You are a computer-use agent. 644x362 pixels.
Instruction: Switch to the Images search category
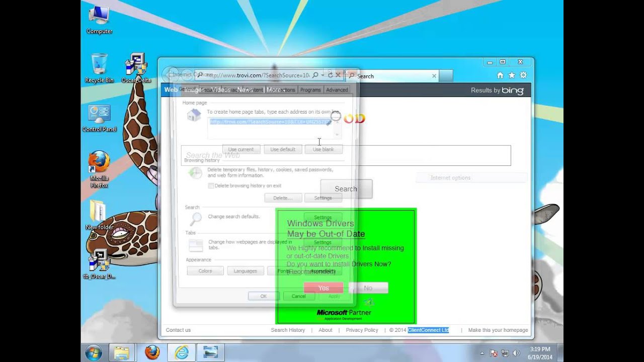point(194,90)
